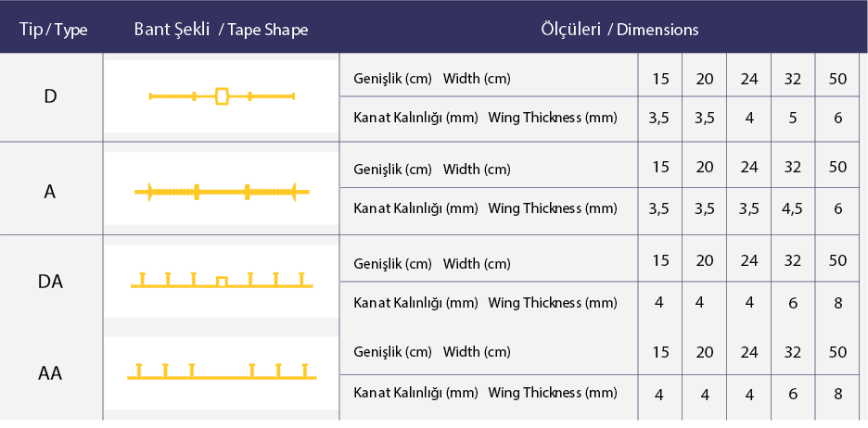
Task: Click the Type D tape shape drawing
Action: click(221, 96)
